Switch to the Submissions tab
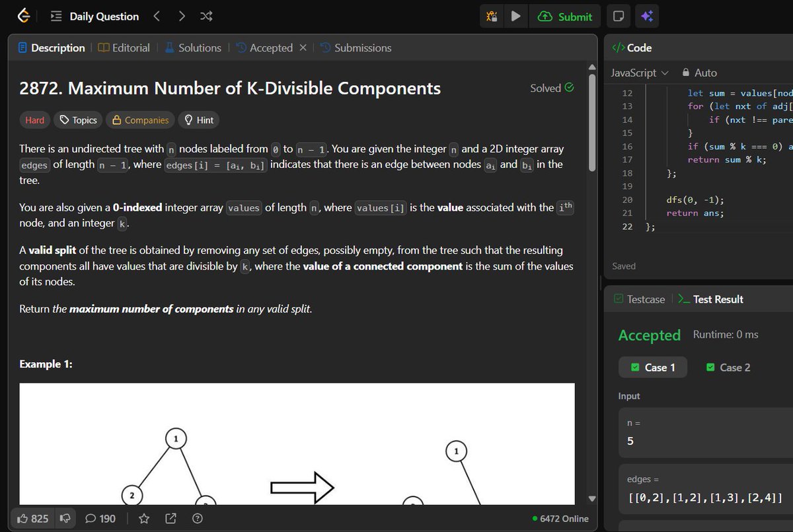Viewport: 793px width, 532px height. (x=356, y=48)
